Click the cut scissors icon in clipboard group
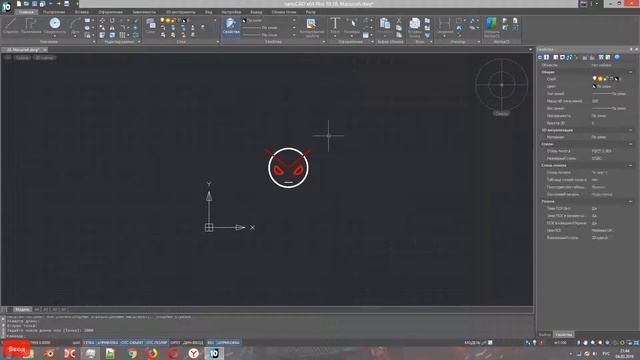Viewport: 640px width, 360px height. 399,20
